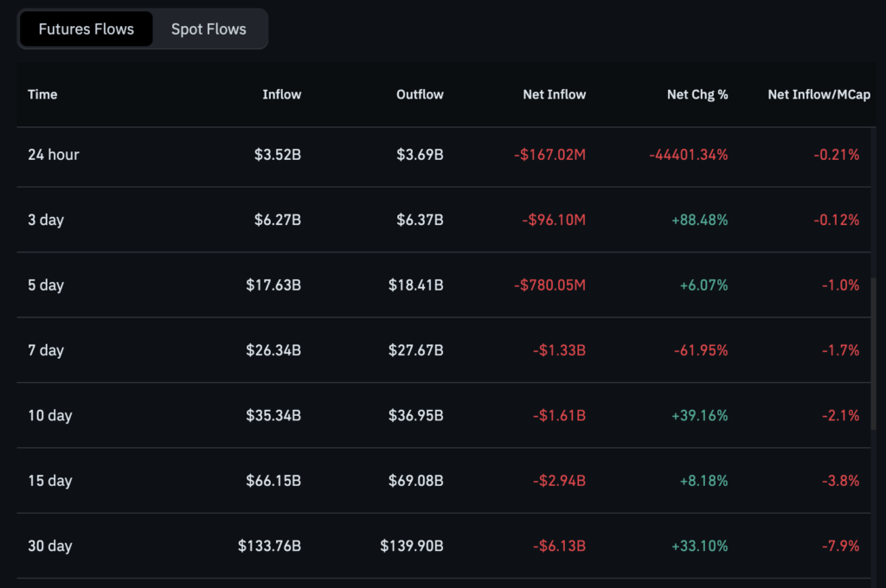Image resolution: width=886 pixels, height=588 pixels.
Task: Select the 5 day row label
Action: pyautogui.click(x=46, y=285)
